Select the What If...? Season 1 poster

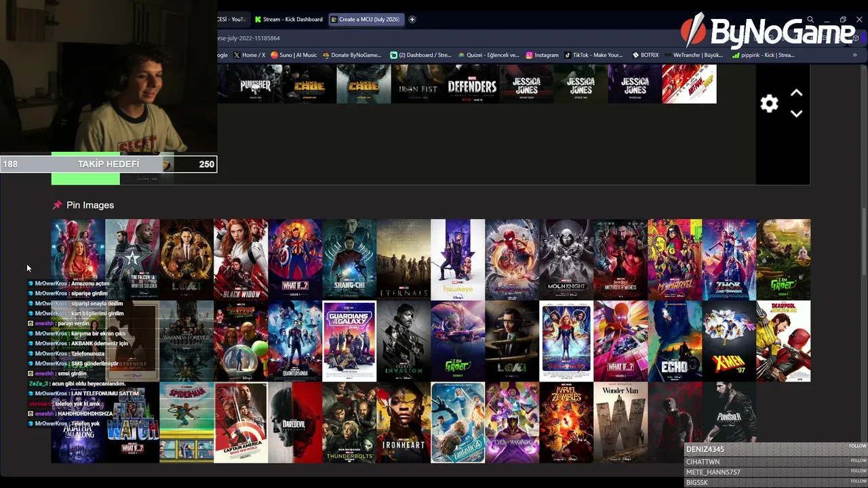[295, 260]
